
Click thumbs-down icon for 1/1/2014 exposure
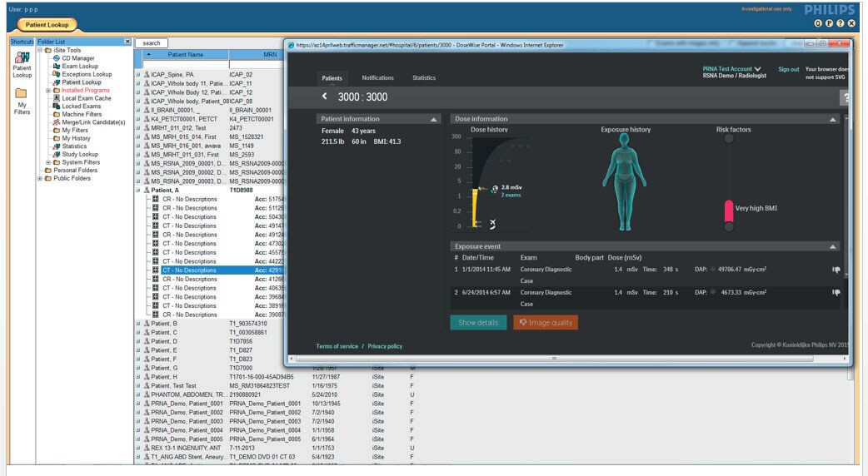[836, 270]
